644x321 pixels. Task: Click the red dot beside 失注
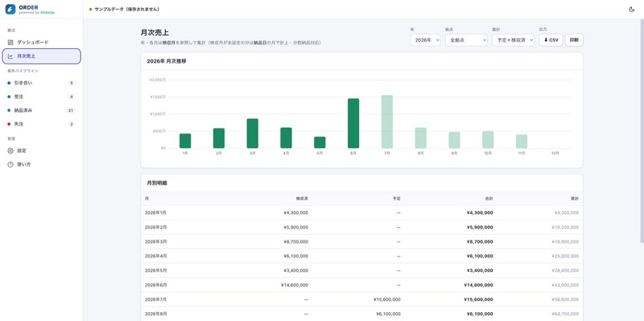pos(9,124)
